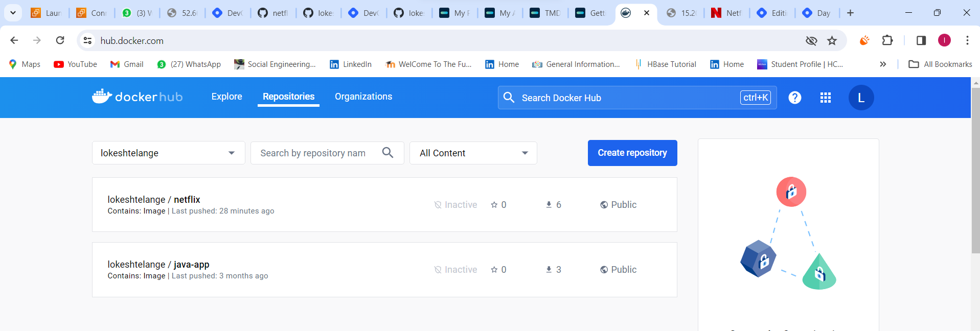Reload the page with refresh icon

pyautogui.click(x=60, y=40)
